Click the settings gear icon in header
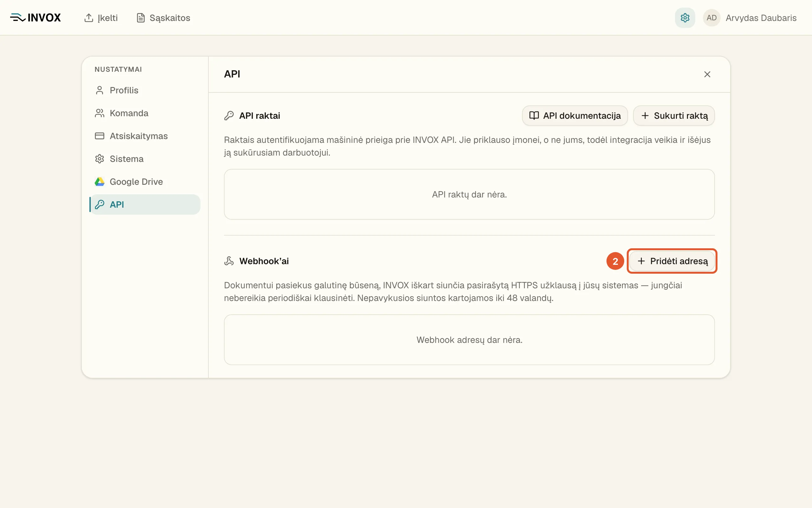Viewport: 812px width, 508px height. click(685, 18)
